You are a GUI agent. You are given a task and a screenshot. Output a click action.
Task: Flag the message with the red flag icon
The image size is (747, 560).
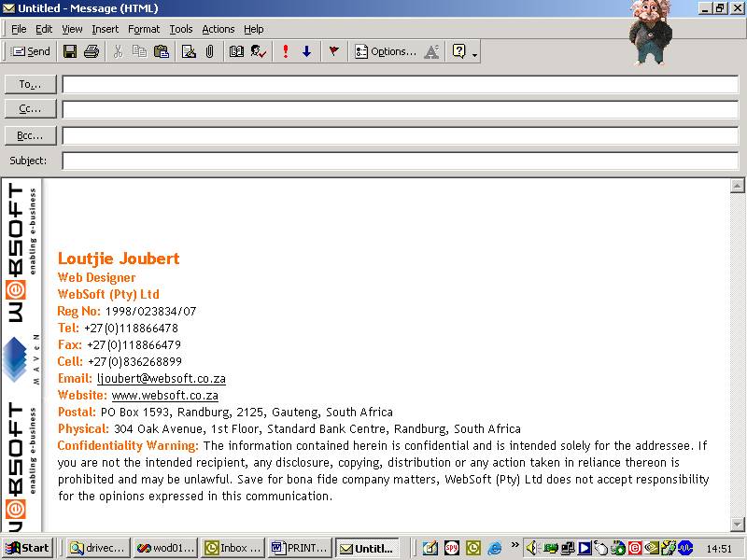click(334, 51)
